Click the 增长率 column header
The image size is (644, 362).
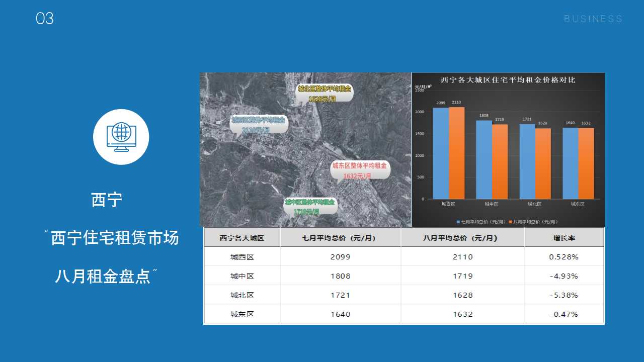[x=563, y=238]
